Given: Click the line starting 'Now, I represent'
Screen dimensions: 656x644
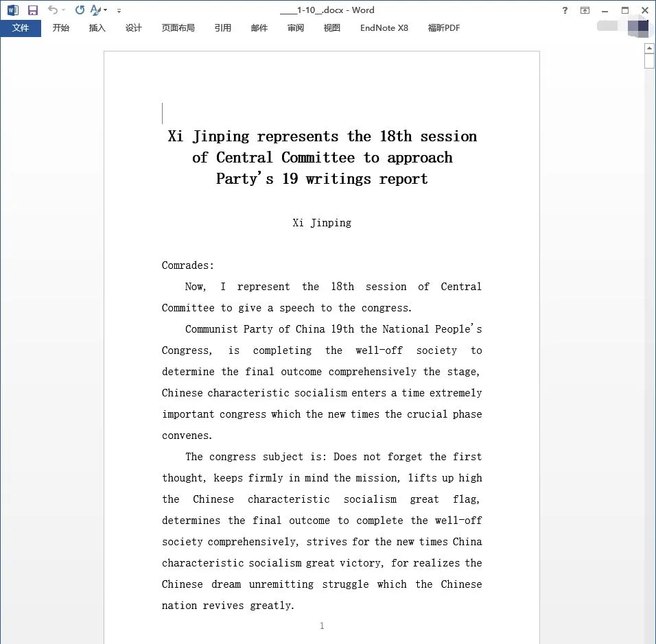Looking at the screenshot, I should pos(333,287).
